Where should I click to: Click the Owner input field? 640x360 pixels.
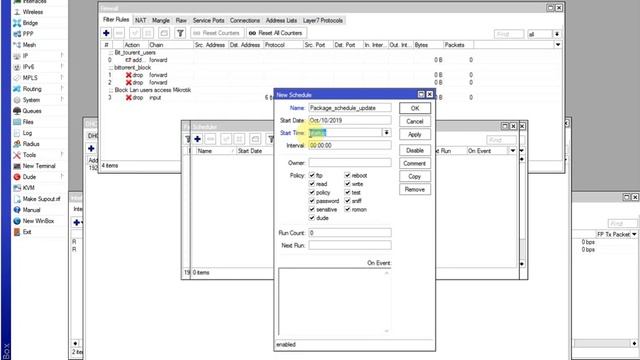point(350,163)
